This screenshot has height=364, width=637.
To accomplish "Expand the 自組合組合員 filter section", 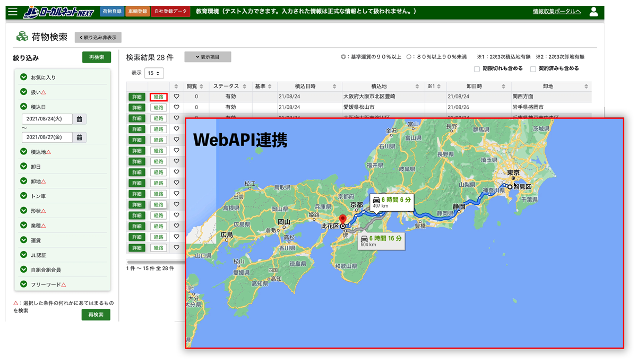I will coord(24,270).
